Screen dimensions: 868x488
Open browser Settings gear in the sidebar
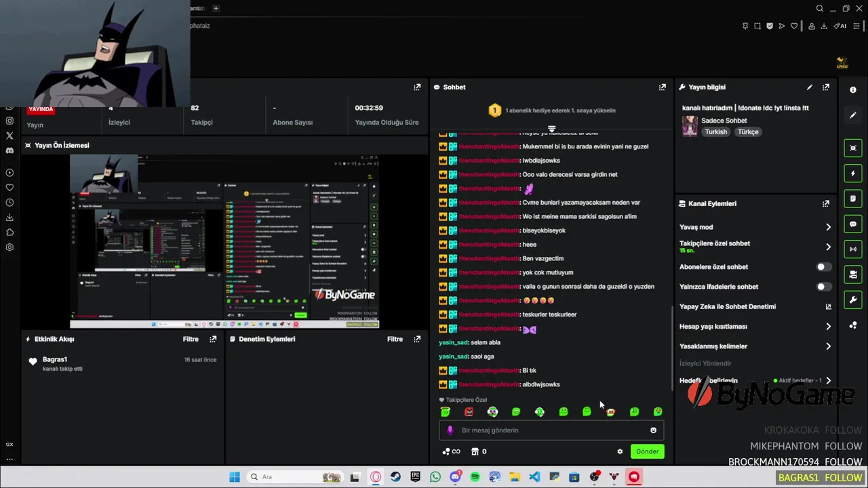pyautogui.click(x=9, y=247)
